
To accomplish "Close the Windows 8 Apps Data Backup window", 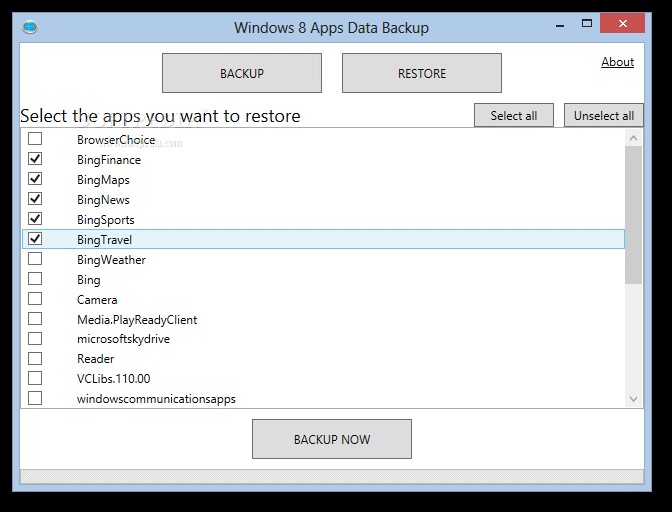I will click(622, 24).
